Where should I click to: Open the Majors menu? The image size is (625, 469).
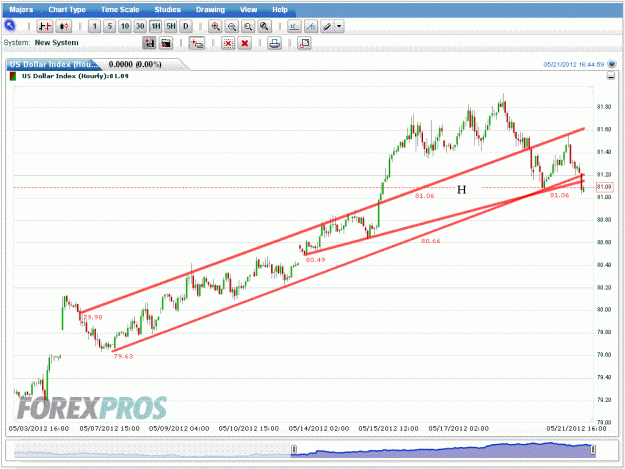tap(21, 10)
